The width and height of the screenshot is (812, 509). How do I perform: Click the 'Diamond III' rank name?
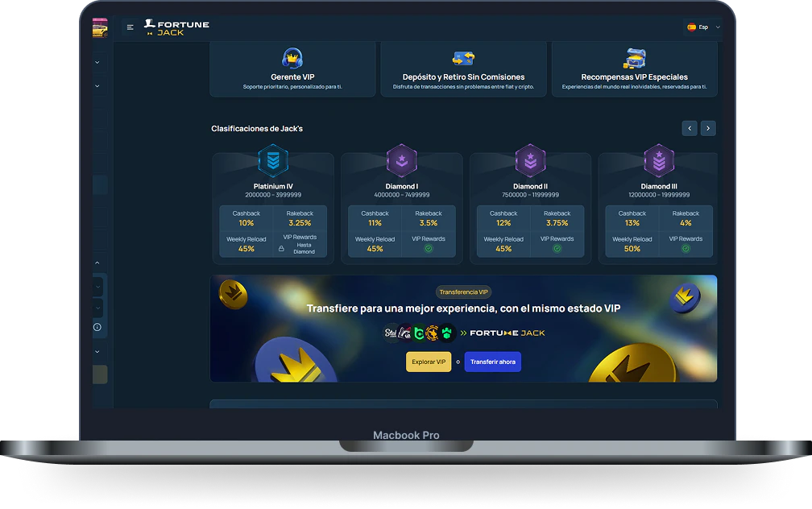click(x=659, y=186)
